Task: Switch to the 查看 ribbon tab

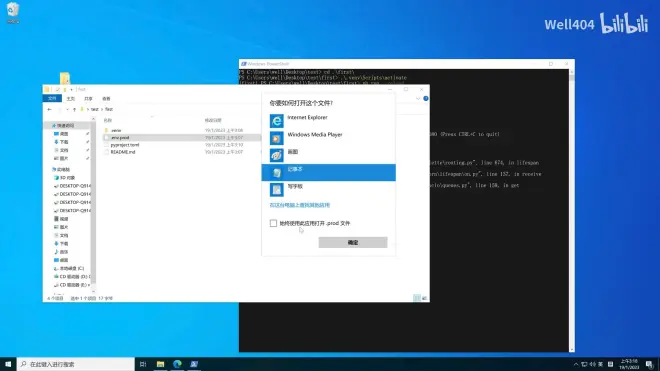Action: (106, 99)
